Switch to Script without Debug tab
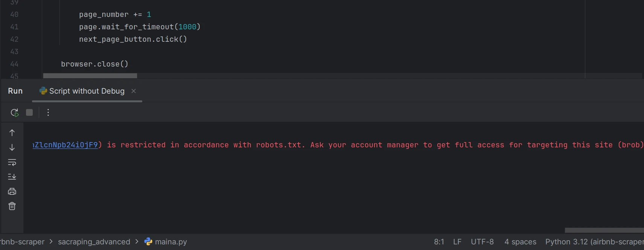The height and width of the screenshot is (250, 644). click(x=87, y=91)
